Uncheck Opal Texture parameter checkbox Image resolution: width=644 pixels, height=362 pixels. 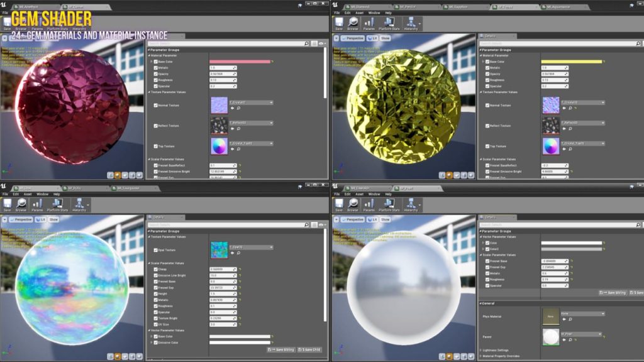pyautogui.click(x=156, y=250)
